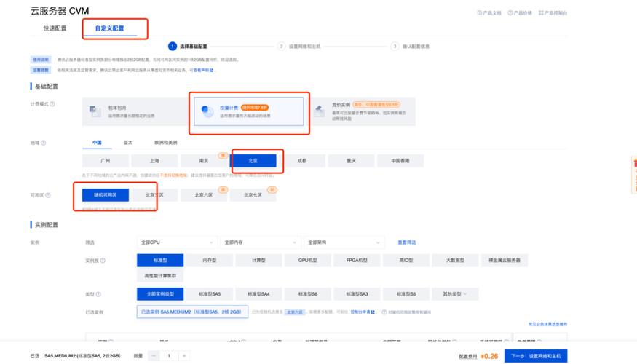Select 标准型S6 instance type
The height and width of the screenshot is (364, 637).
coord(307,294)
